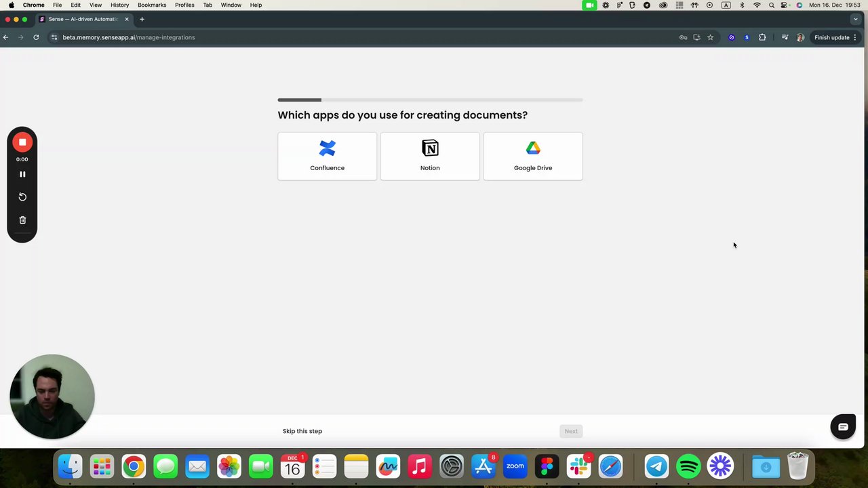
Task: Open the blue S extension icon
Action: 747,37
